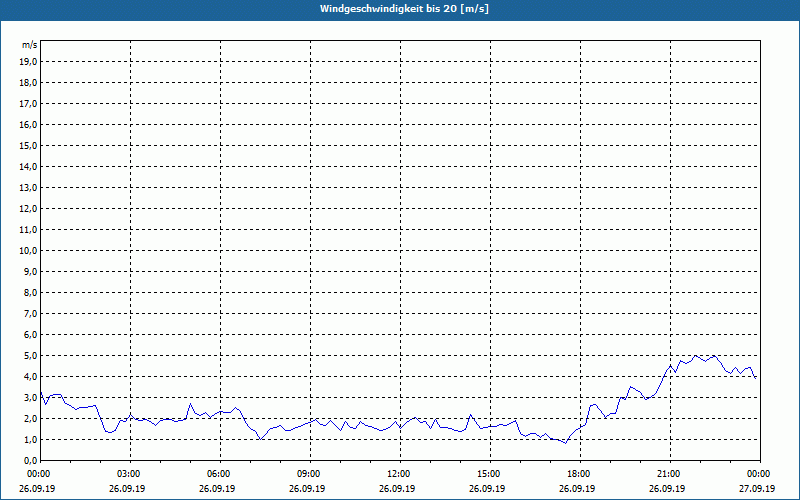Viewport: 800px width, 500px height.
Task: Click the '15,0' y-axis label
Action: coord(28,145)
